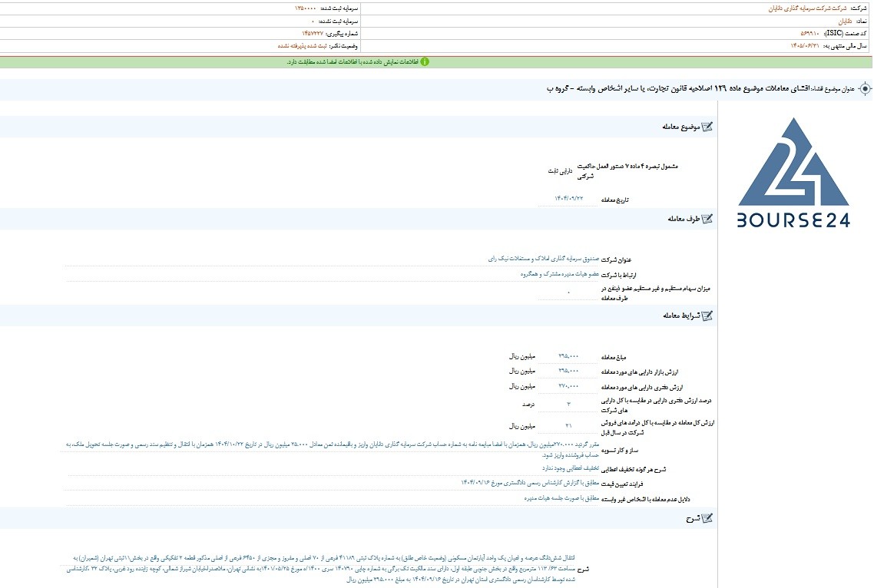
Task: Click the Bourse24 logo image
Action: (x=793, y=173)
